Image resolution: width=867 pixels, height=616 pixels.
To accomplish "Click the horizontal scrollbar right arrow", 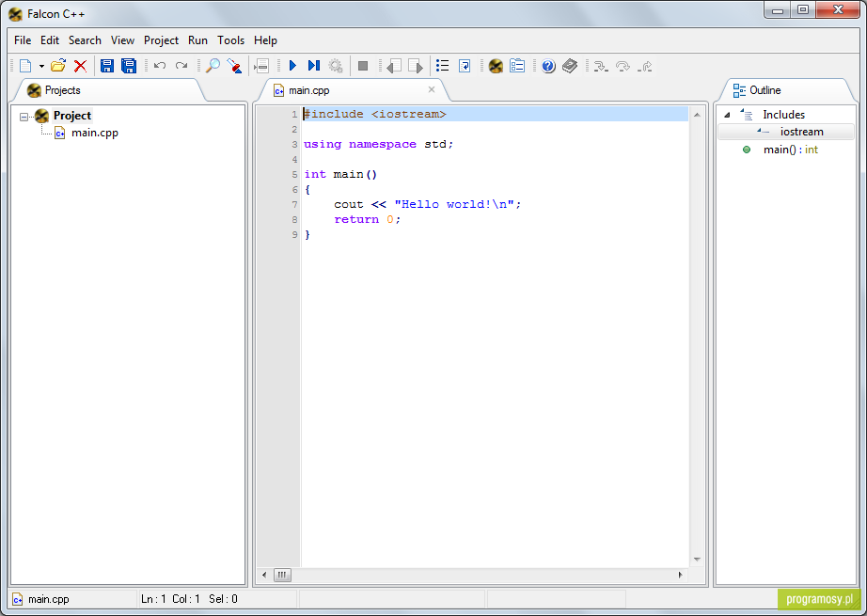I will point(680,575).
